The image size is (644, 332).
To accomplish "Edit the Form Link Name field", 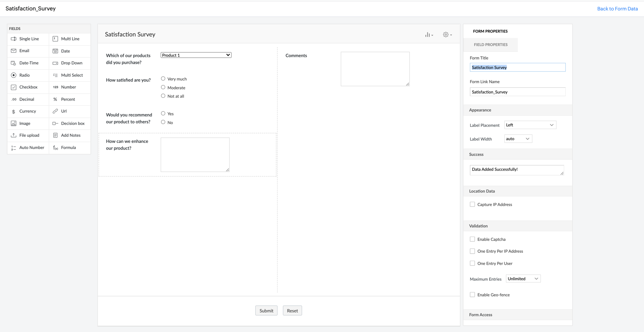I will pyautogui.click(x=517, y=92).
